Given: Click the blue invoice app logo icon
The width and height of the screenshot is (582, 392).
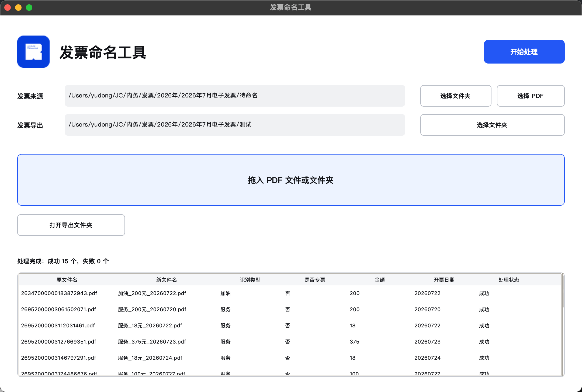Looking at the screenshot, I should [33, 52].
